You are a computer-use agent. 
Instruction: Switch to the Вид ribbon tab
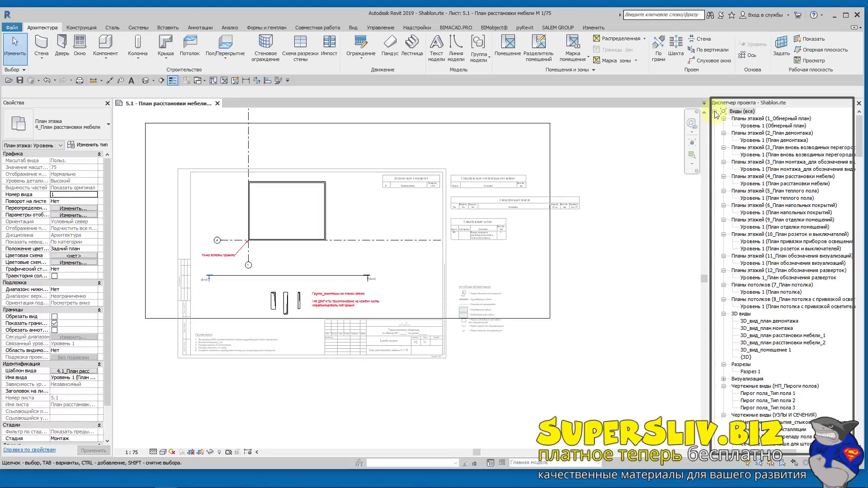(x=353, y=28)
